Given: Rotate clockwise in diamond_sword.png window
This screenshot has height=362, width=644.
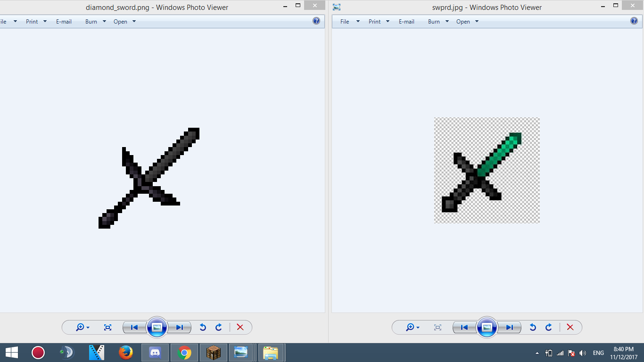Looking at the screenshot, I should (x=219, y=327).
